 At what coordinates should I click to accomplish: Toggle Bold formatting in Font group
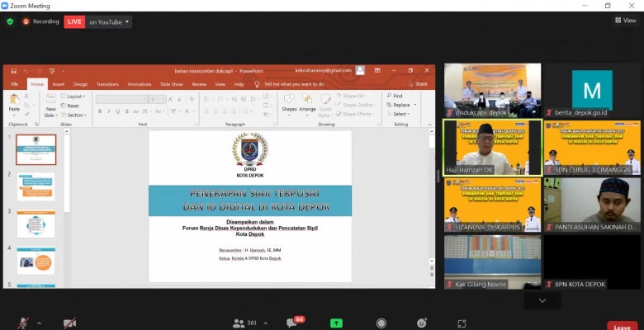click(100, 111)
